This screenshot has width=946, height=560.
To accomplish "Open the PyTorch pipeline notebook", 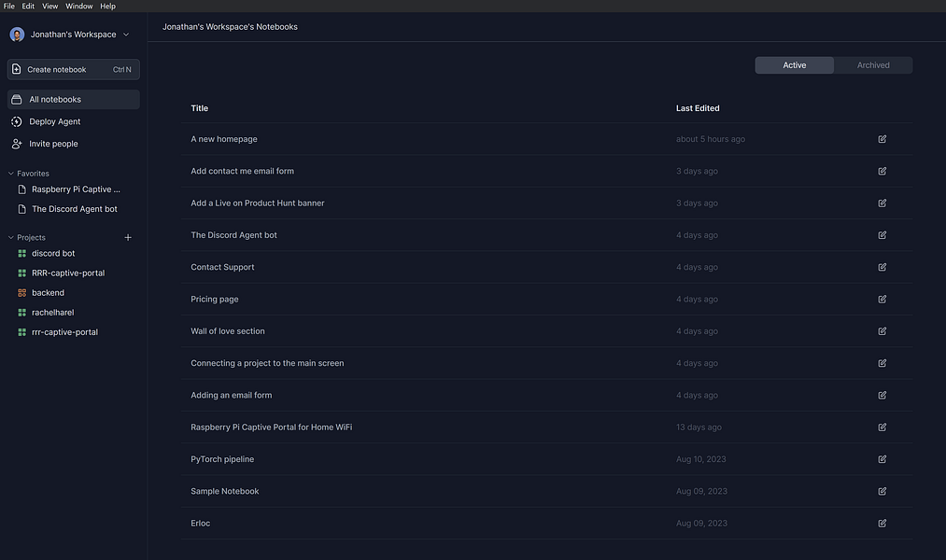I will click(x=222, y=458).
